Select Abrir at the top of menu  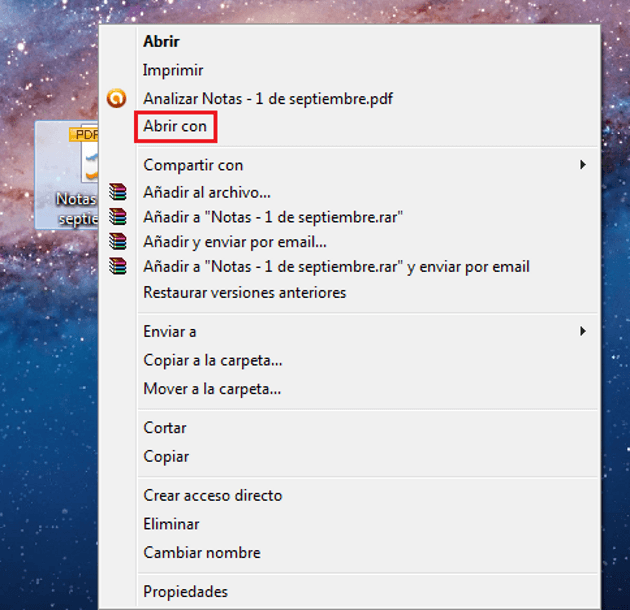coord(161,42)
